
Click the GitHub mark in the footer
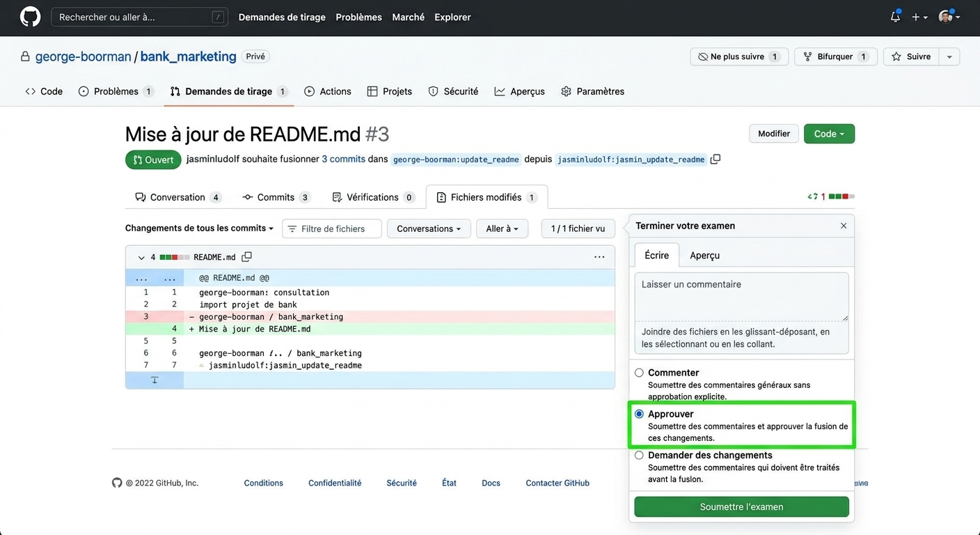117,483
